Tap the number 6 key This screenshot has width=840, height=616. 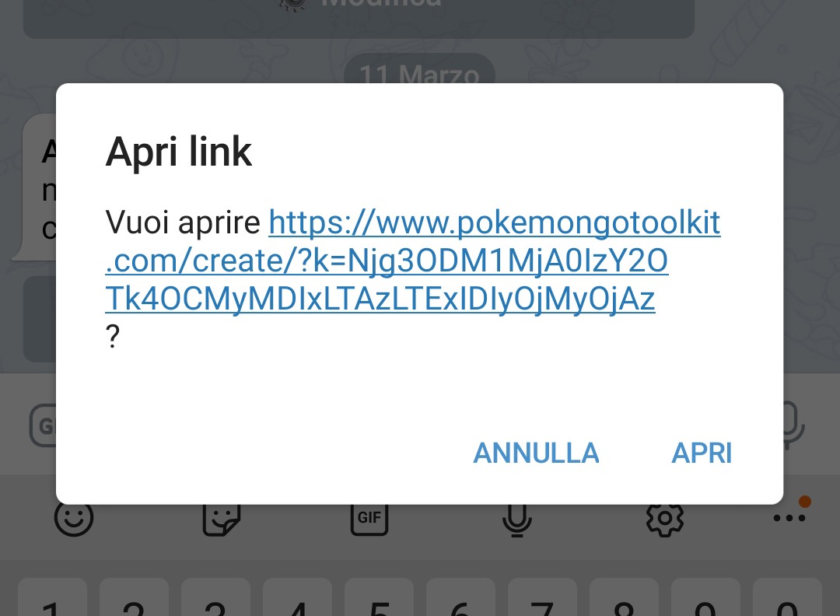tap(460, 597)
